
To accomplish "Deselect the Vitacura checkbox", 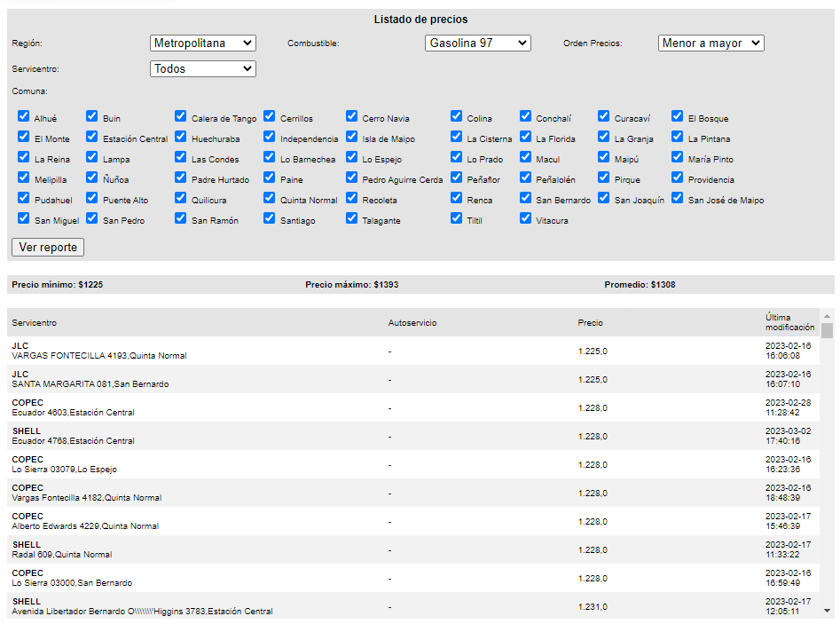I will 526,218.
